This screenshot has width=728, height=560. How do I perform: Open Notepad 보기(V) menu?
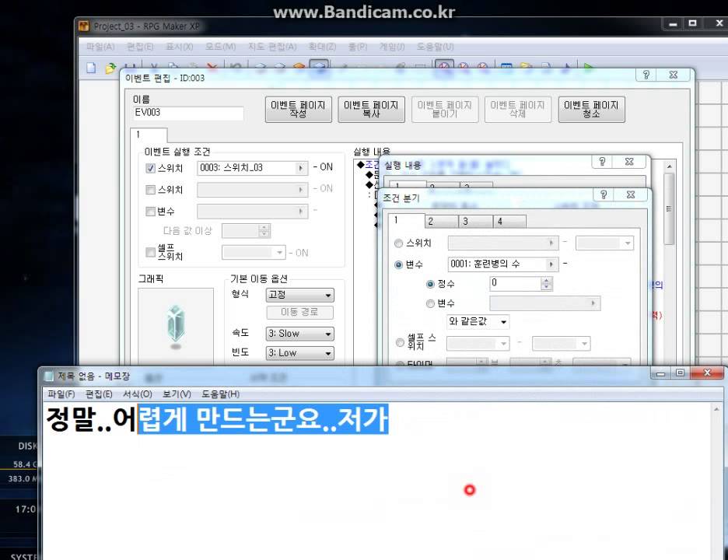pyautogui.click(x=177, y=394)
